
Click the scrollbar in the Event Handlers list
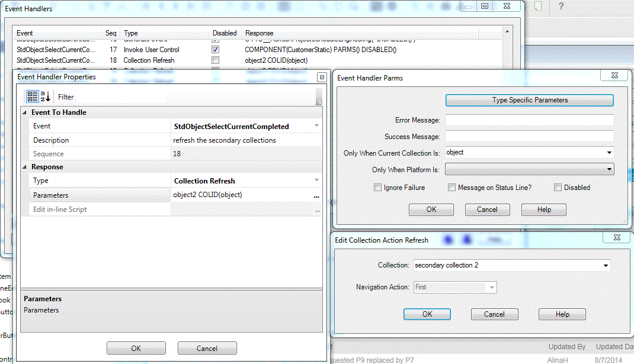507,50
